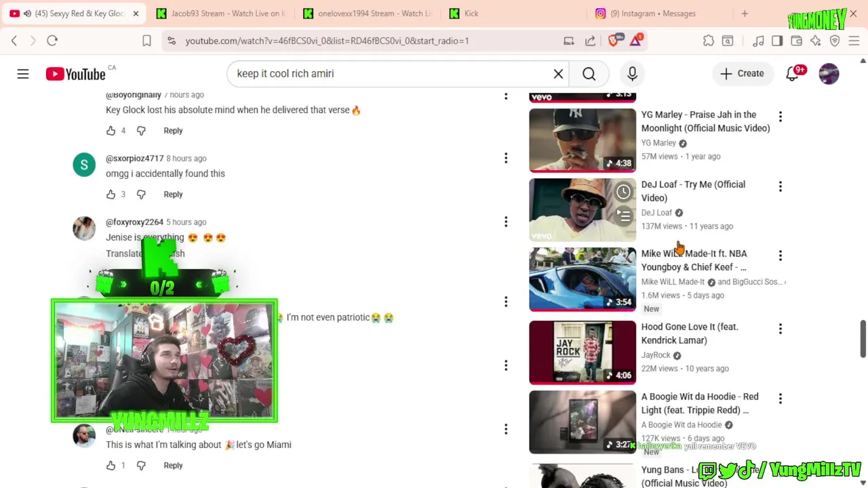868x488 pixels.
Task: Share the page via the share icon
Action: click(x=590, y=41)
